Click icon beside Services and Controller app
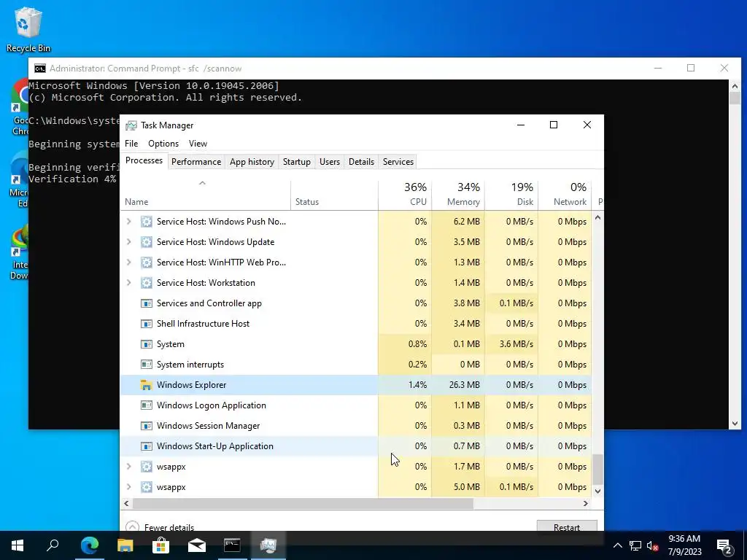The height and width of the screenshot is (560, 747). coord(146,303)
